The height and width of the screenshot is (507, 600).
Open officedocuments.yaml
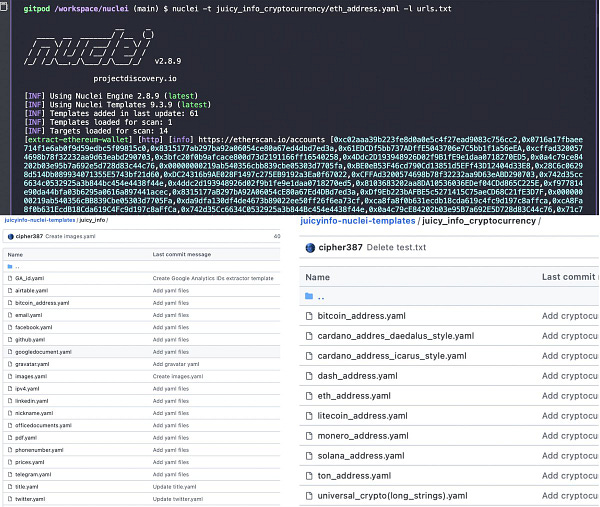pyautogui.click(x=43, y=425)
